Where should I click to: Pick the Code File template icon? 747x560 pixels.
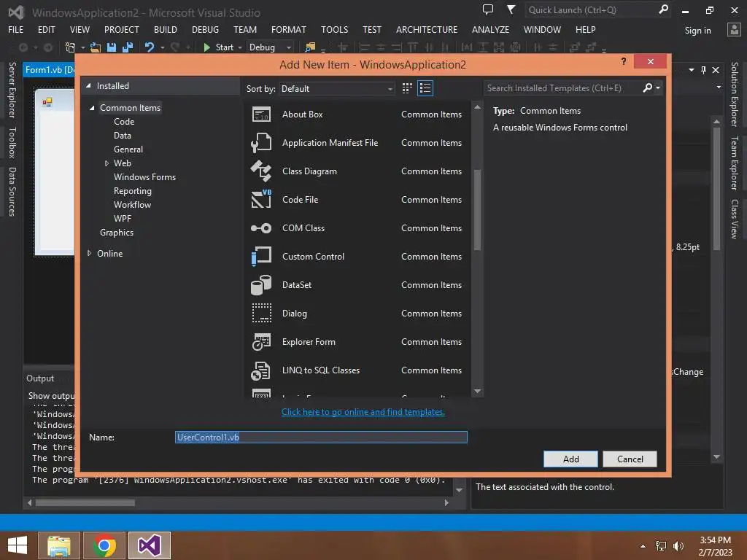(x=261, y=199)
